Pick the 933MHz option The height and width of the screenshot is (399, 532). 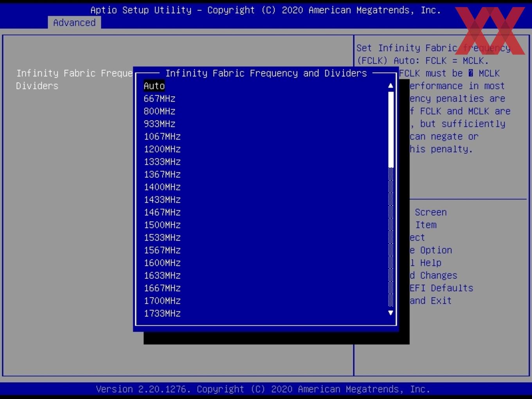(x=159, y=124)
